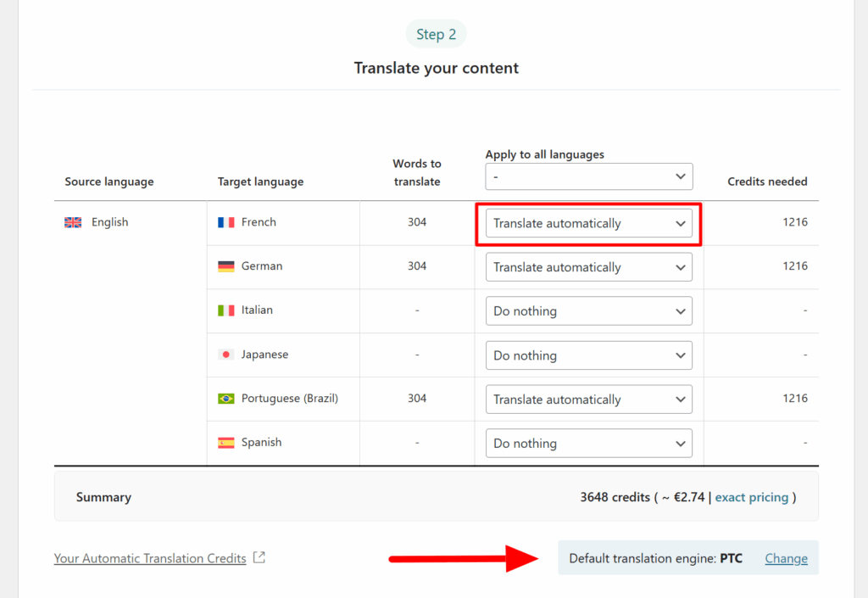Select the Spanish flag icon
The width and height of the screenshot is (868, 598).
click(x=225, y=442)
